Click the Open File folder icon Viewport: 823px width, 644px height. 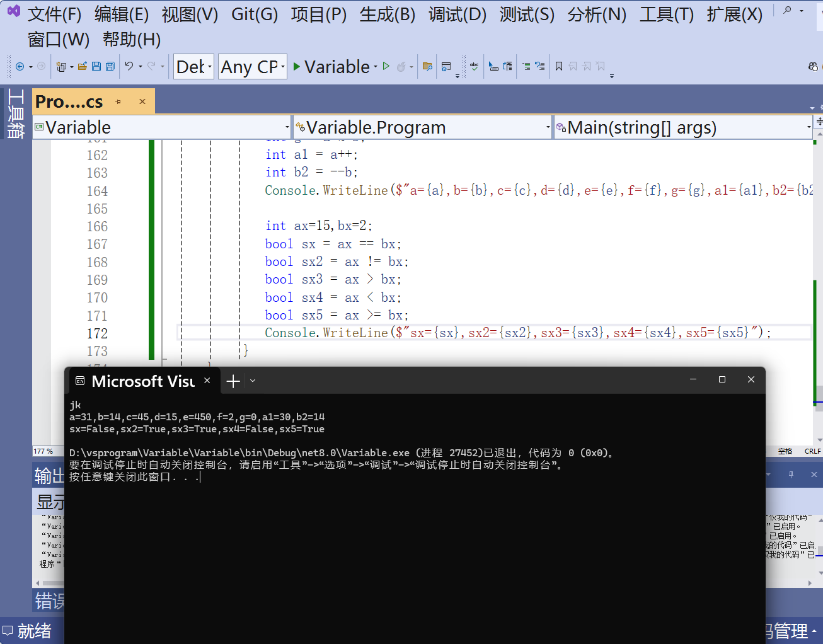pos(82,66)
